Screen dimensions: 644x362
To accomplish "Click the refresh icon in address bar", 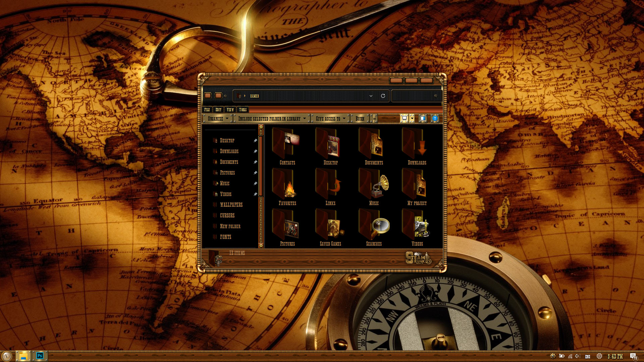I will click(x=383, y=96).
